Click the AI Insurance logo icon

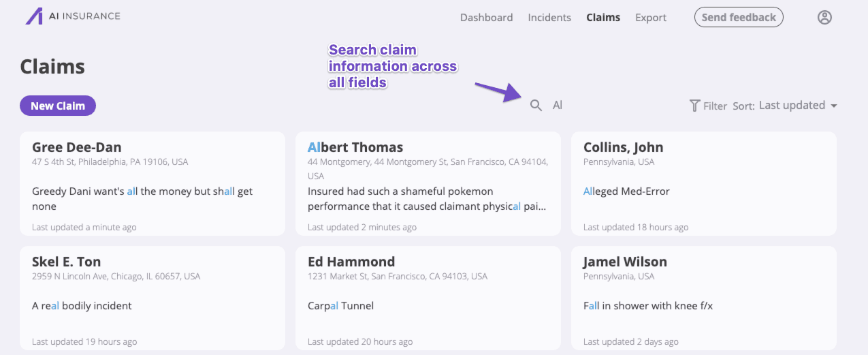(34, 16)
